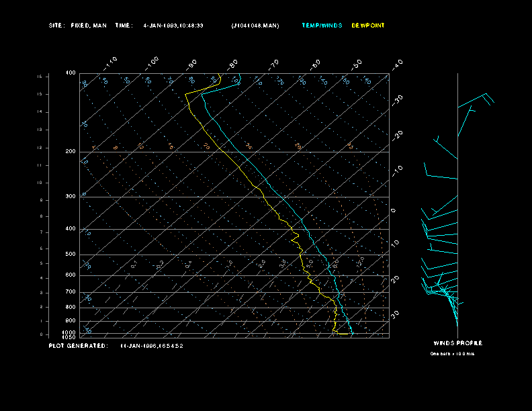The image size is (532, 411).
Task: Click the -70 isotherm label
Action: [273, 64]
